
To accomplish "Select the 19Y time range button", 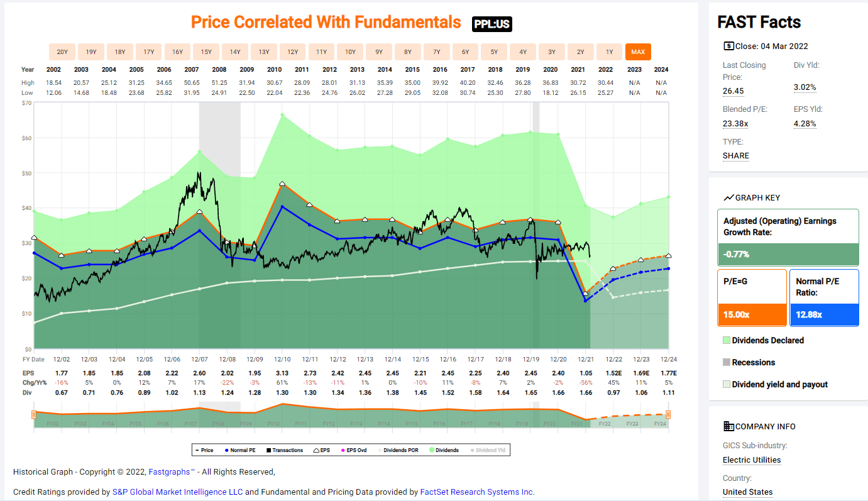I will tap(91, 52).
